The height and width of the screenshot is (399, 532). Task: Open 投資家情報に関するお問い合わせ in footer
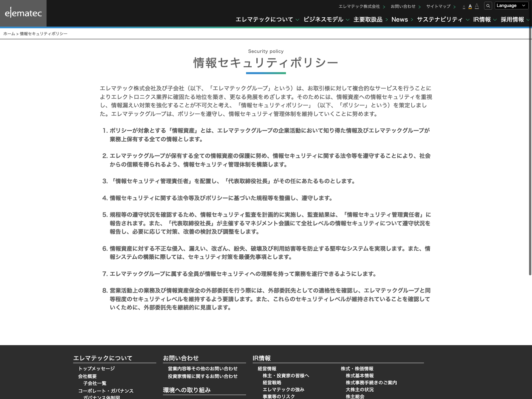pyautogui.click(x=203, y=376)
